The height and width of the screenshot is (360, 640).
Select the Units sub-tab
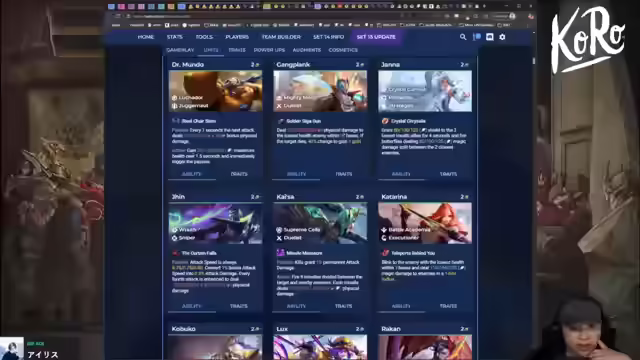[x=211, y=50]
